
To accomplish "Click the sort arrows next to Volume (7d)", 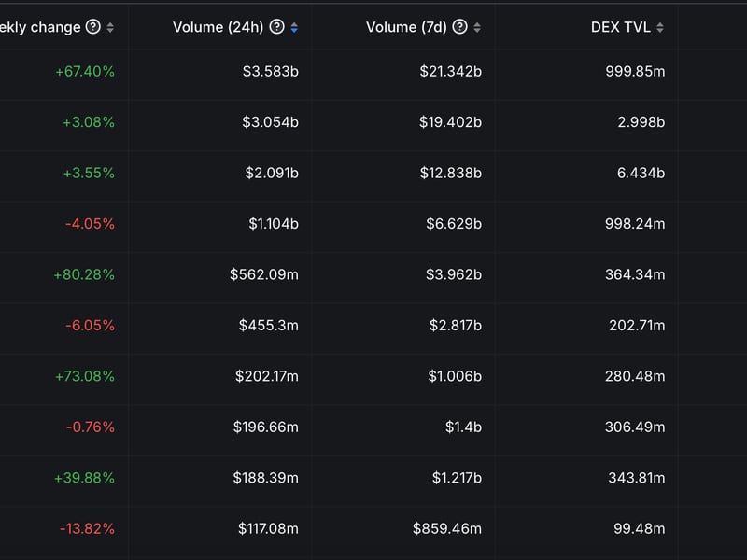I will (475, 26).
